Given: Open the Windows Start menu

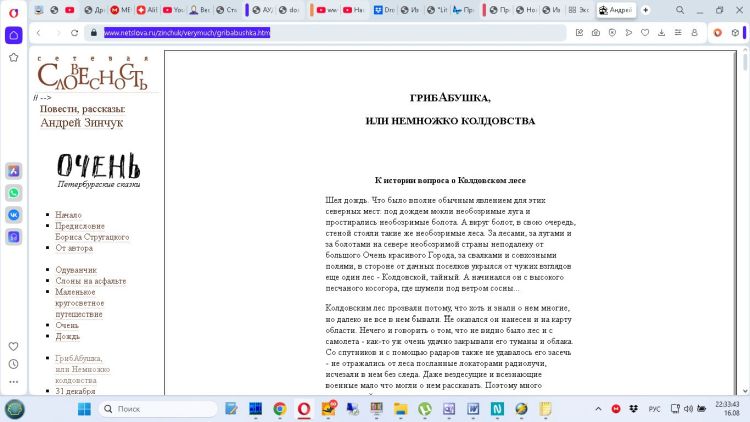Looking at the screenshot, I should tap(84, 409).
